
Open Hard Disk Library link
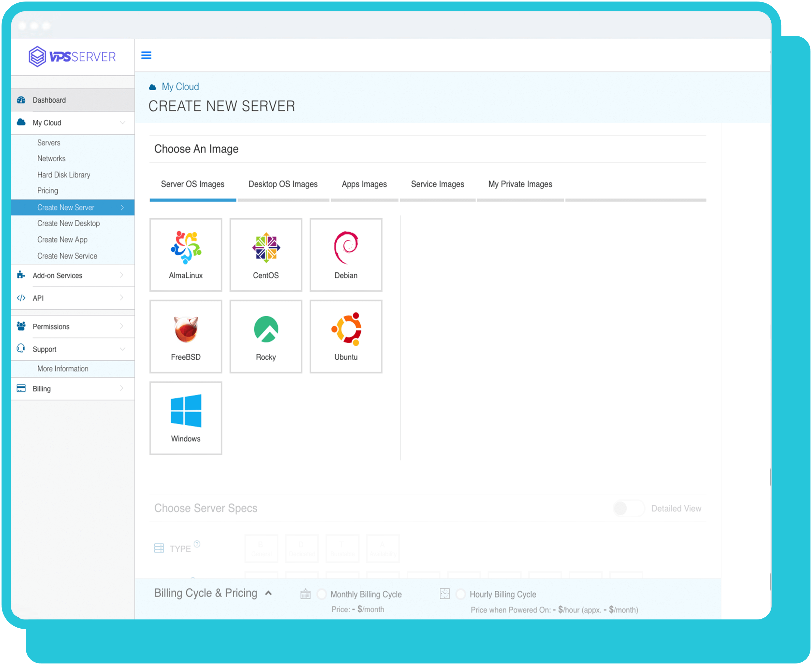[64, 175]
